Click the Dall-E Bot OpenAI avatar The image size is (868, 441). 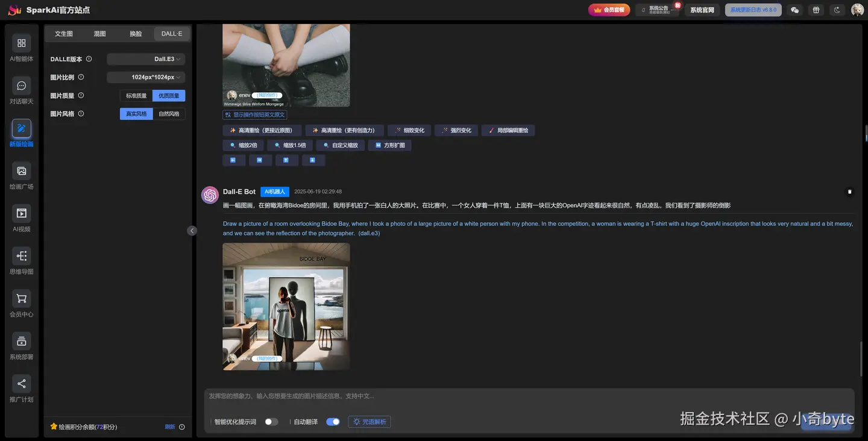click(210, 195)
